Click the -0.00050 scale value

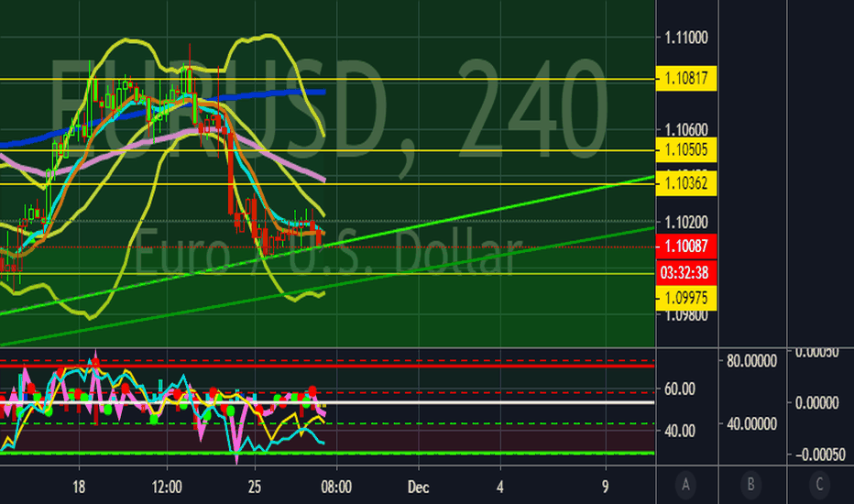(818, 453)
